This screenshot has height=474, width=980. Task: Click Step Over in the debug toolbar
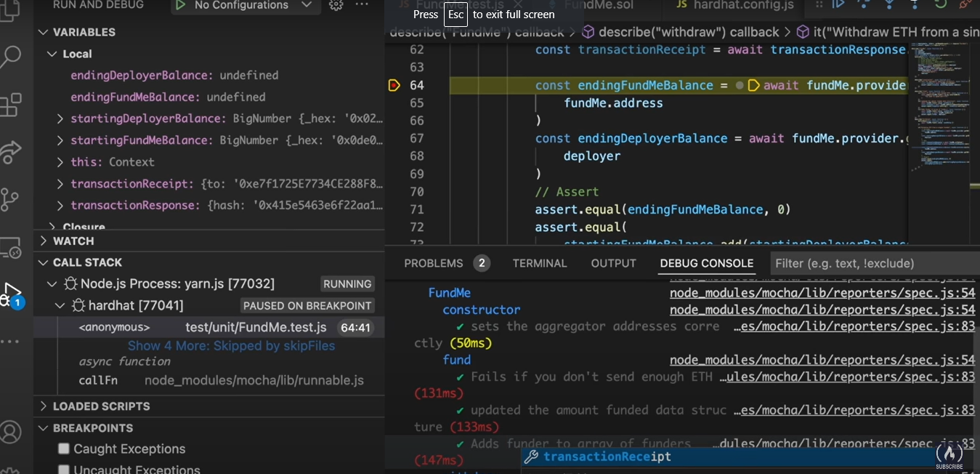(x=864, y=4)
